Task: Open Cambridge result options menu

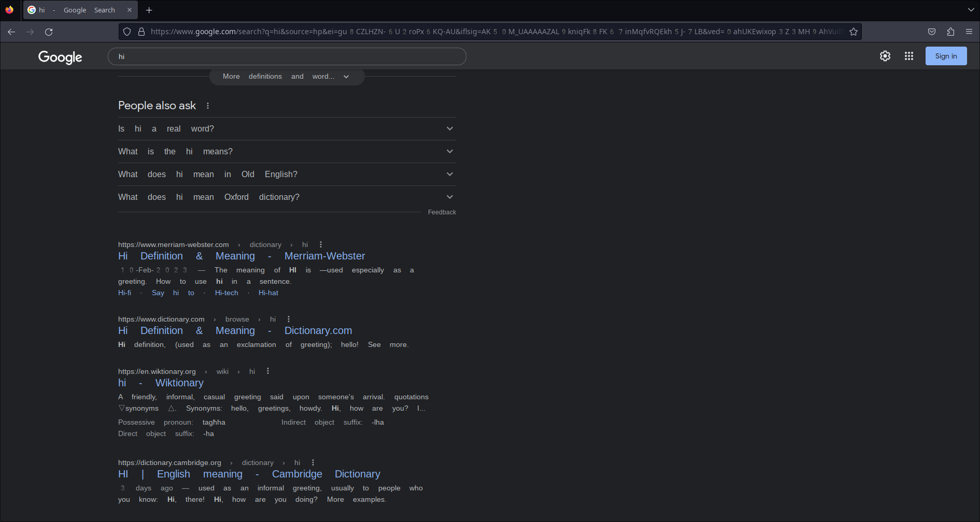Action: [313, 462]
